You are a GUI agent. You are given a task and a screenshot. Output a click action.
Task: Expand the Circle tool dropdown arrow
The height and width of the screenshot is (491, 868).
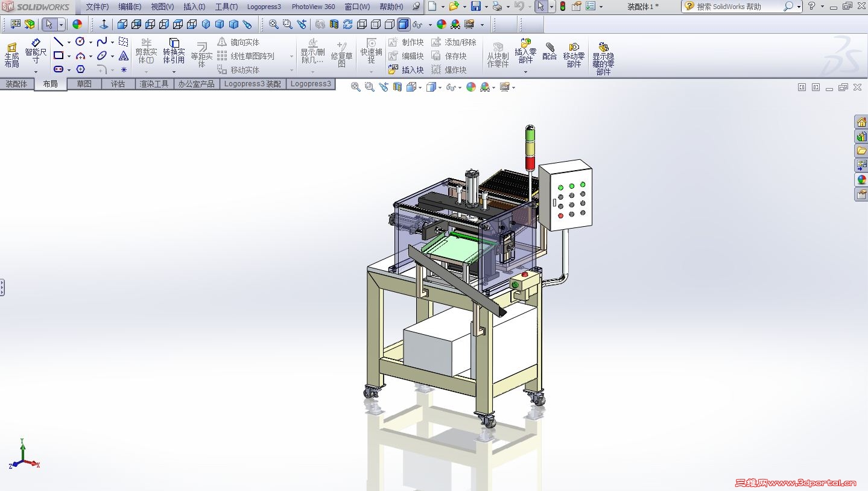(90, 42)
